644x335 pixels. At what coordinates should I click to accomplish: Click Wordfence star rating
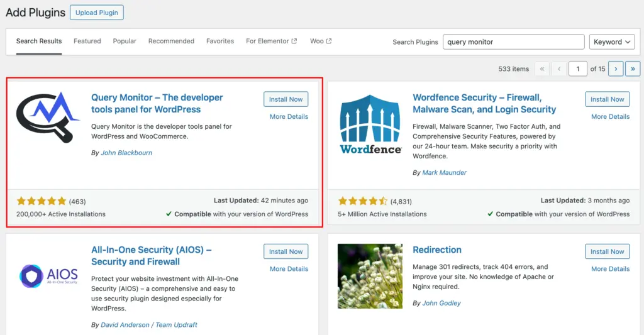click(x=363, y=201)
